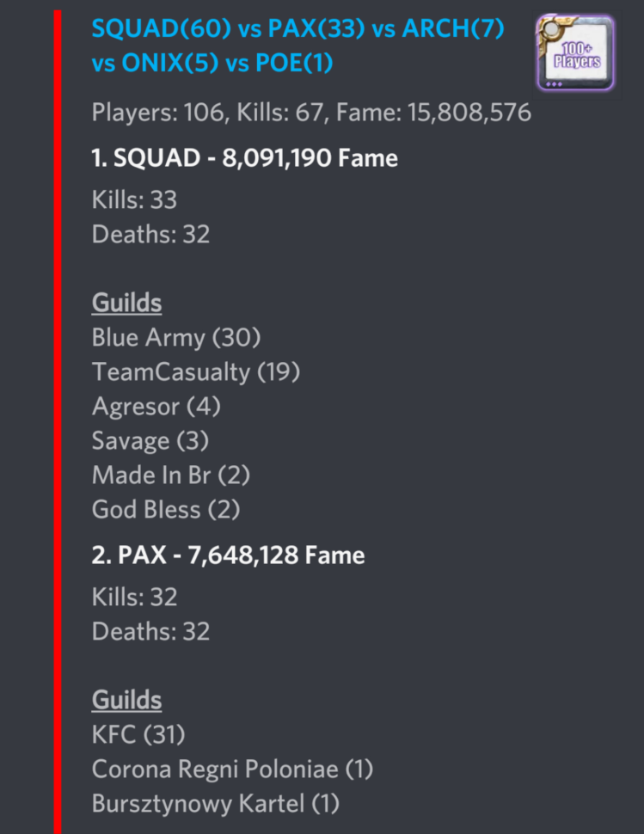Select the TeamCasualty (19) guild entry
Viewport: 644px width, 834px height.
(195, 372)
